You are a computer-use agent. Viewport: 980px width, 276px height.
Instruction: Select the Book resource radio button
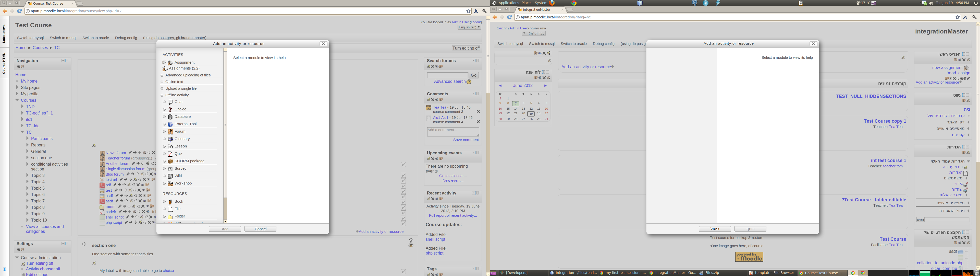pos(164,202)
